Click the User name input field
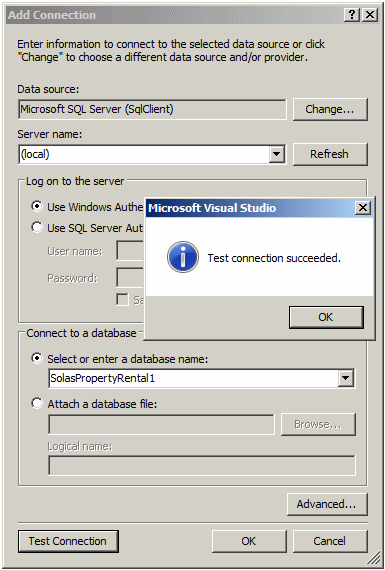The height and width of the screenshot is (570, 385). point(131,251)
